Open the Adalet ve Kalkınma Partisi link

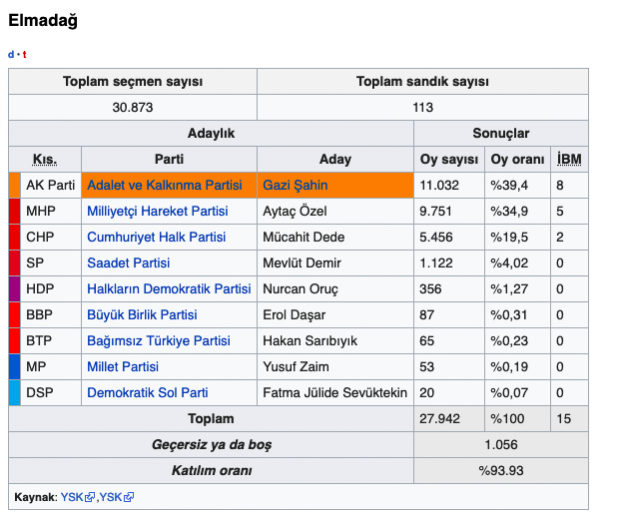164,186
